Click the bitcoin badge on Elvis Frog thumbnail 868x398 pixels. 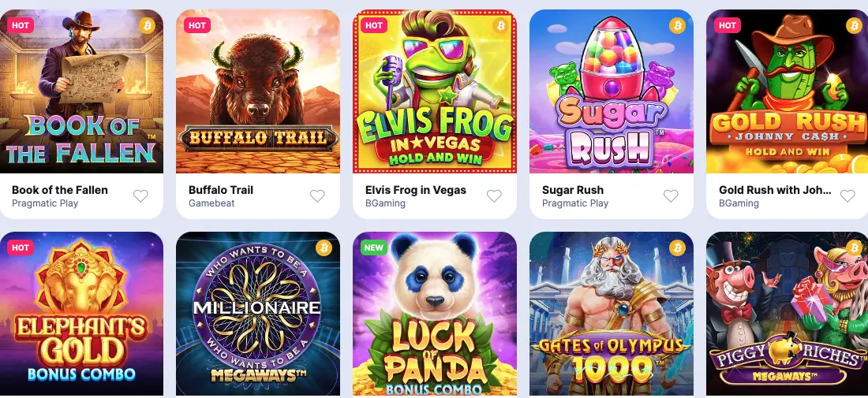(500, 25)
